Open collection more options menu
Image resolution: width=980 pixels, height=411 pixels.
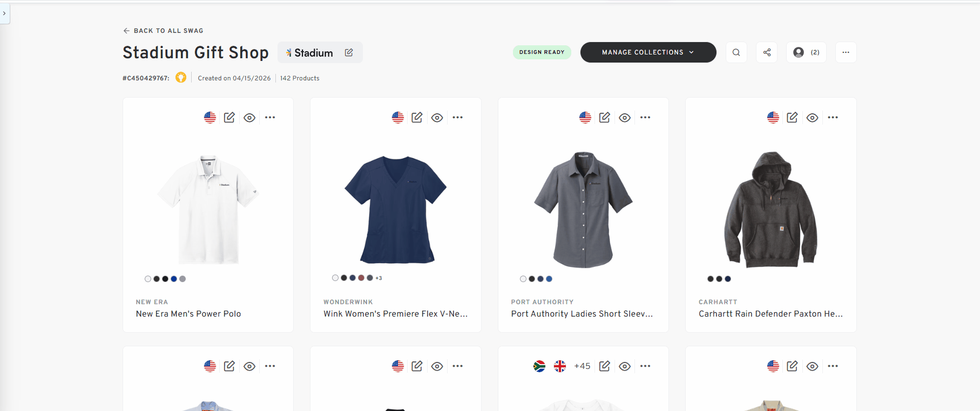pyautogui.click(x=846, y=52)
